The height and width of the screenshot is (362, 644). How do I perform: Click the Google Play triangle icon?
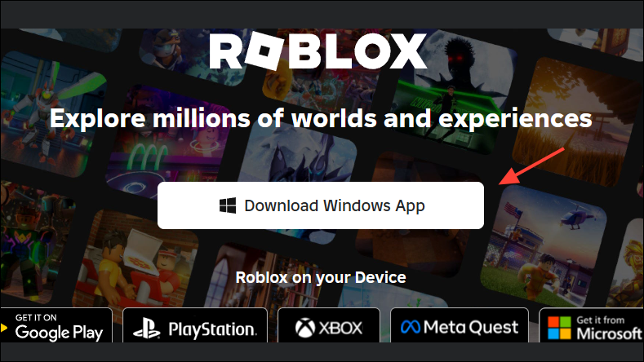pos(4,328)
